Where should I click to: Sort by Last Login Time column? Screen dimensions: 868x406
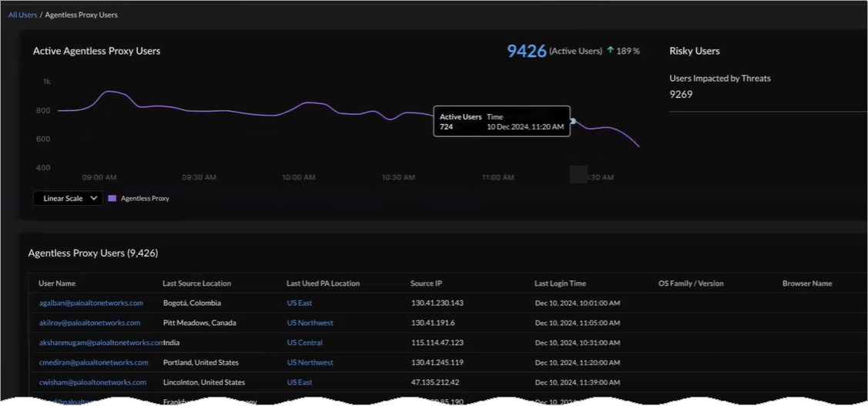tap(560, 284)
